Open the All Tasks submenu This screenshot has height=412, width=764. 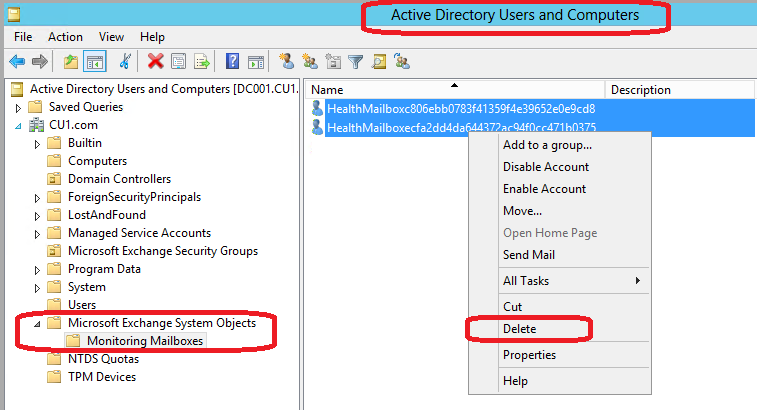570,281
